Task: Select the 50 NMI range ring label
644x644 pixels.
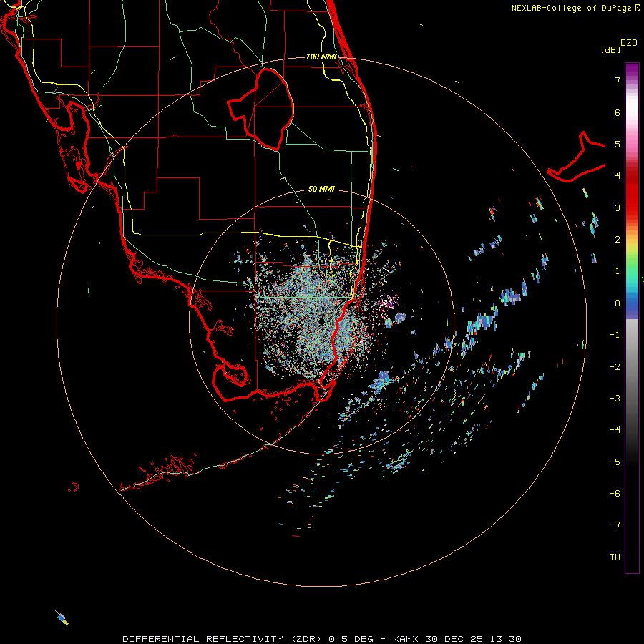Action: click(x=321, y=189)
